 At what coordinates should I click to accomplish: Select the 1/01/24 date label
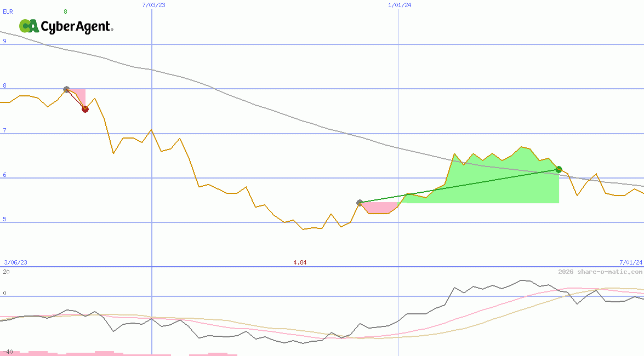pos(400,5)
